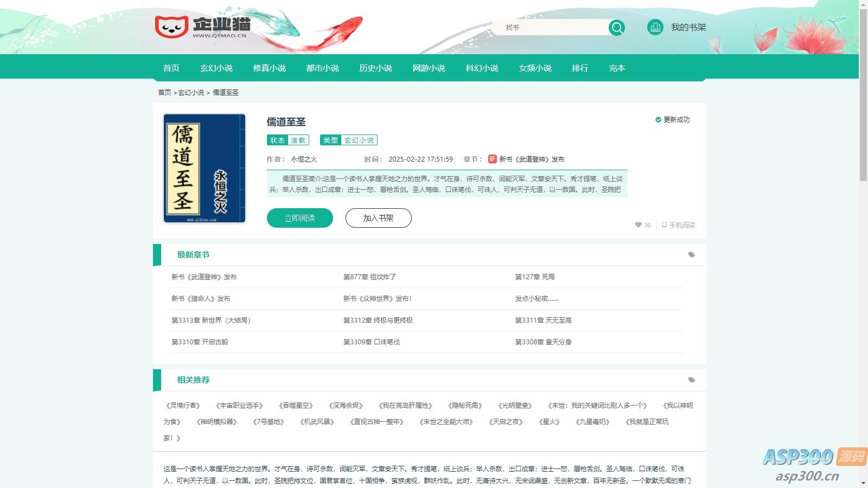
Task: Click the search magnifier icon
Action: pyautogui.click(x=616, y=27)
